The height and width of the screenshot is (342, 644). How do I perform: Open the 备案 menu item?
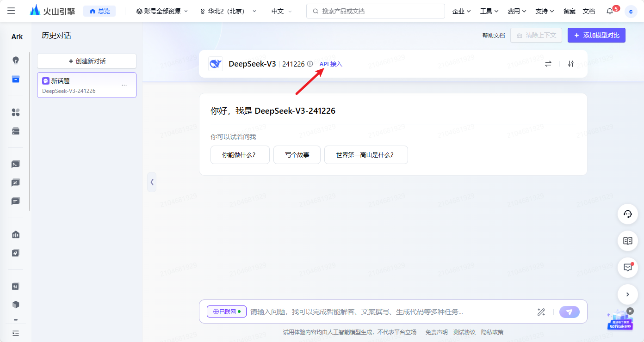[x=570, y=11]
